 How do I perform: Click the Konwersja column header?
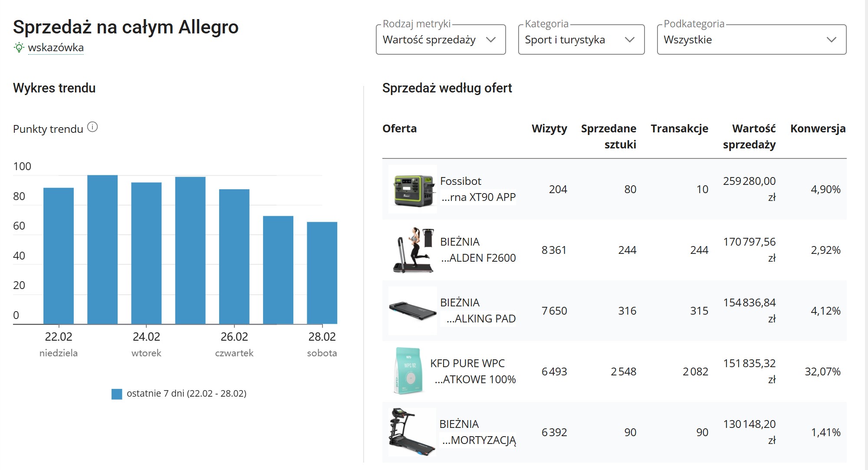pyautogui.click(x=818, y=128)
